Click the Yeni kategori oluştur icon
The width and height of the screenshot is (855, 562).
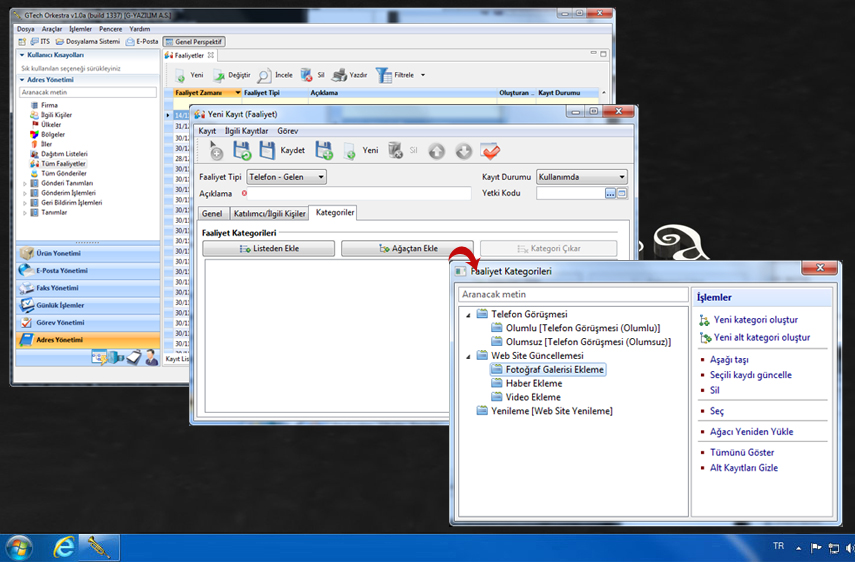(x=704, y=320)
